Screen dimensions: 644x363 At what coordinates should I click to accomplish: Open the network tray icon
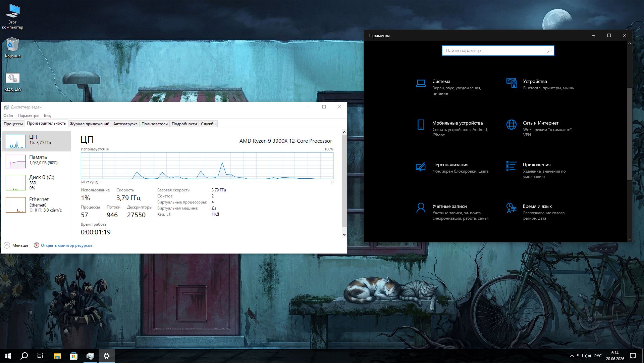pos(580,356)
